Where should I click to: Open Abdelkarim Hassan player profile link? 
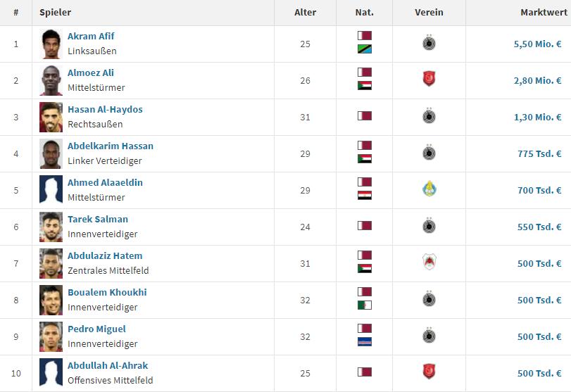click(x=110, y=146)
